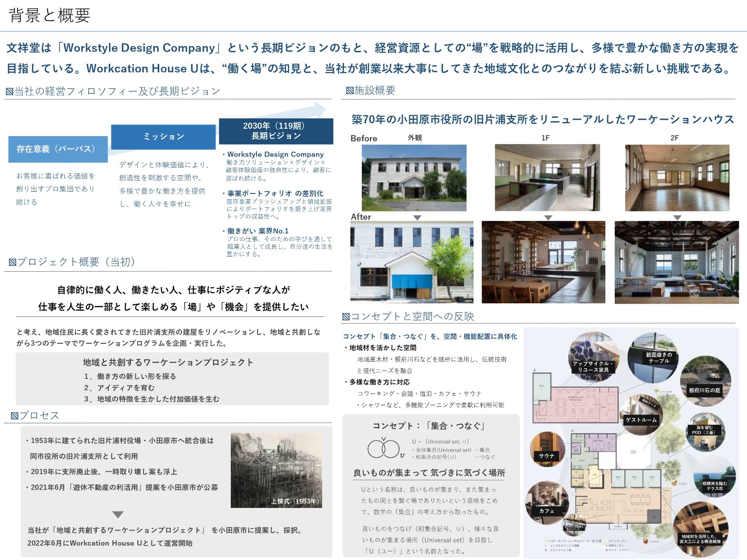Click the コンセプトと空間への反映 heading
Screen dimensions: 747x560
(x=408, y=317)
